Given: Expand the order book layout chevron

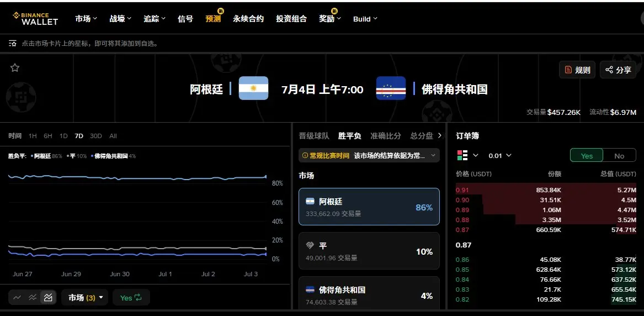Looking at the screenshot, I should pyautogui.click(x=476, y=155).
